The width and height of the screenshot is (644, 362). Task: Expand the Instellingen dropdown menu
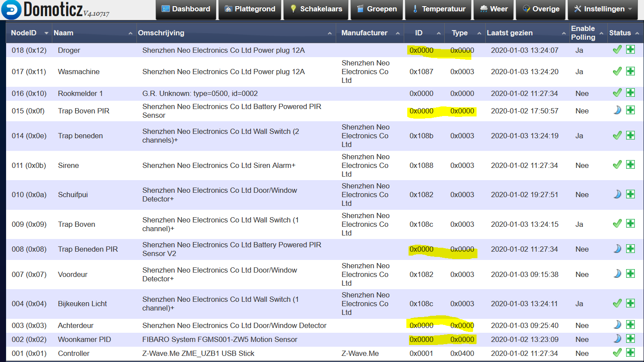[603, 9]
